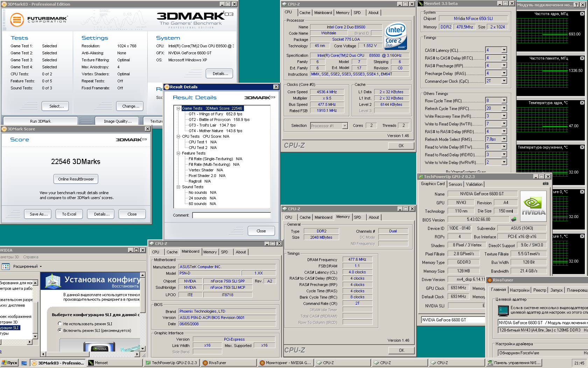The height and width of the screenshot is (368, 588).
Task: Click OK in the CPU-Z processor window
Action: coord(401,146)
